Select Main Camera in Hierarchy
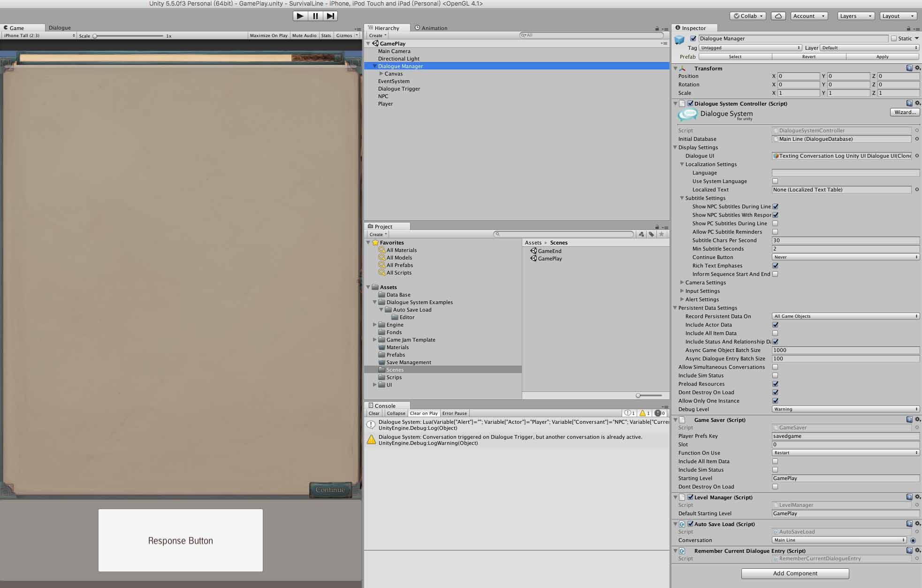This screenshot has height=588, width=922. click(394, 51)
